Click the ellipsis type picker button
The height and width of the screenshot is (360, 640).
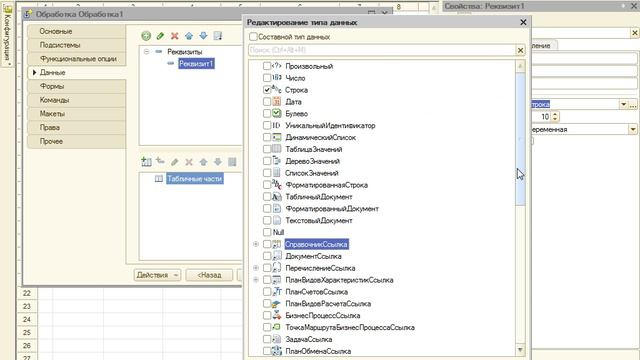click(633, 104)
